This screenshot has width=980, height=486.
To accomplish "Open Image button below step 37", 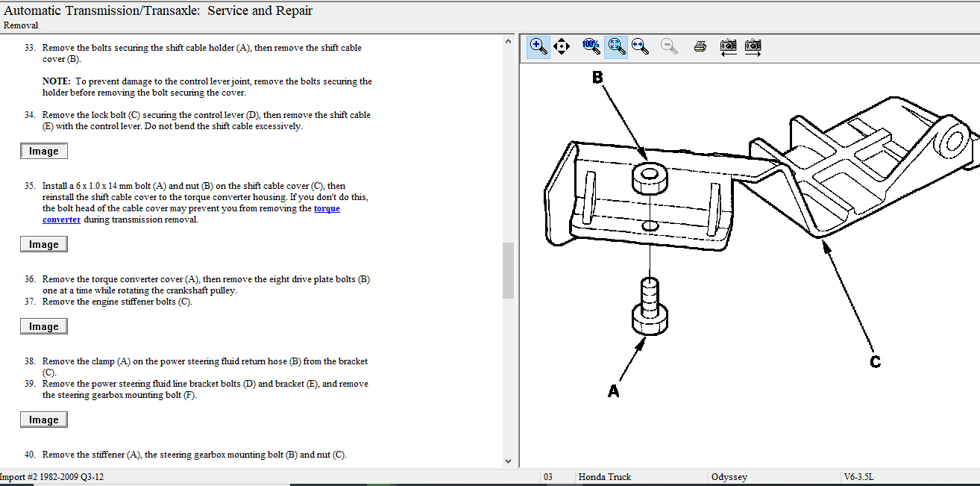I will pos(44,326).
